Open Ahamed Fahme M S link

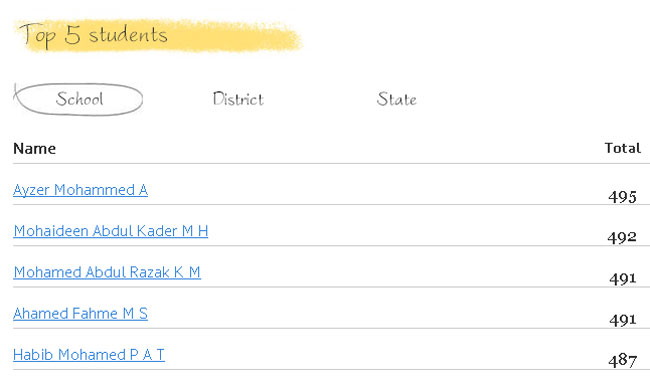[80, 314]
